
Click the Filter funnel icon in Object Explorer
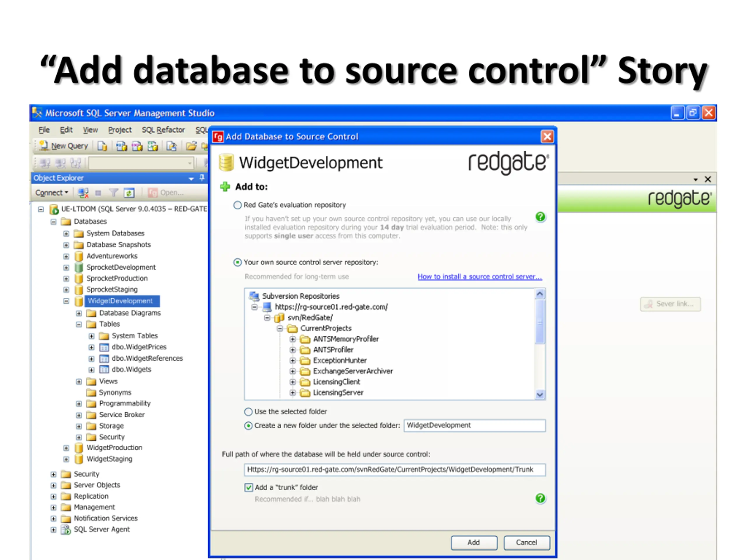tap(114, 193)
